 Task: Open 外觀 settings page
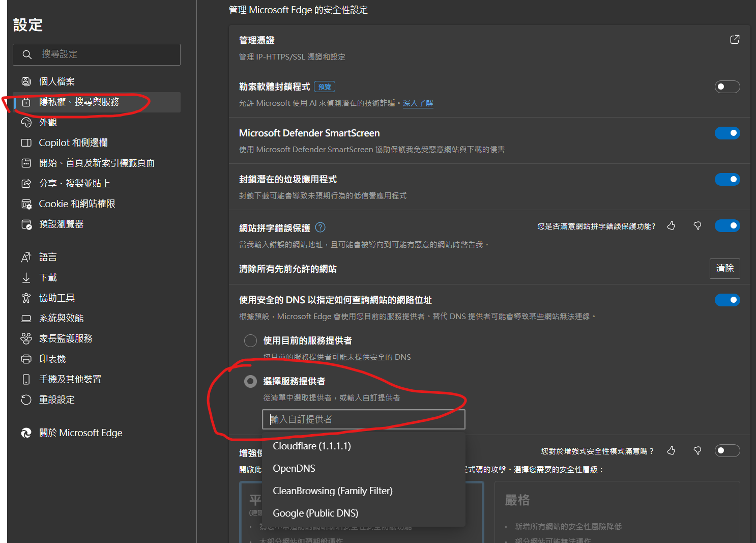coord(97,123)
